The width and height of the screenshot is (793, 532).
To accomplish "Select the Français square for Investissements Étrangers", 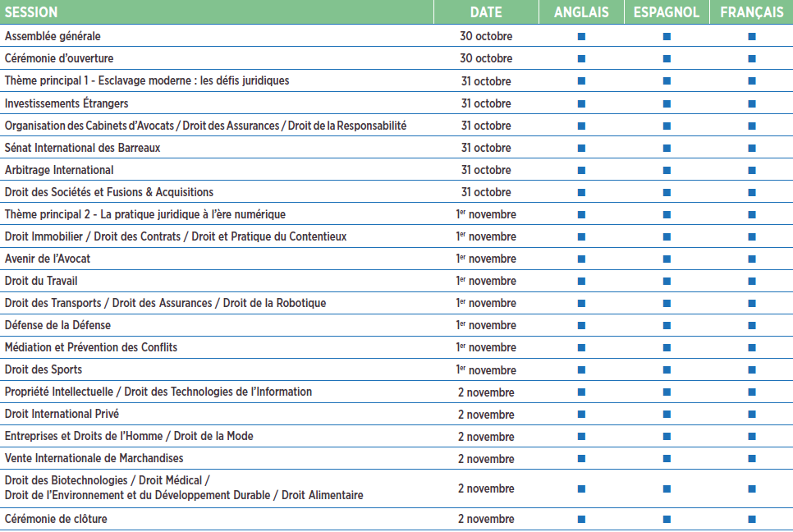I will tap(751, 103).
